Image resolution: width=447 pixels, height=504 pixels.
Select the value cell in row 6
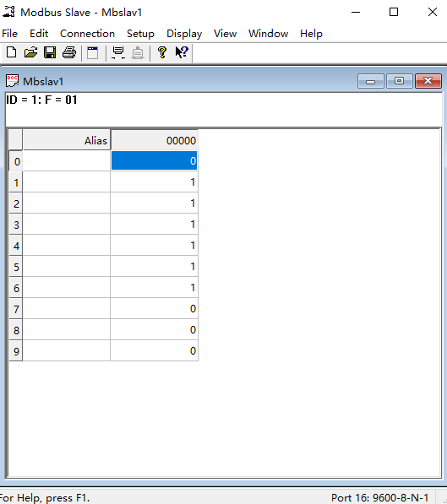(154, 287)
